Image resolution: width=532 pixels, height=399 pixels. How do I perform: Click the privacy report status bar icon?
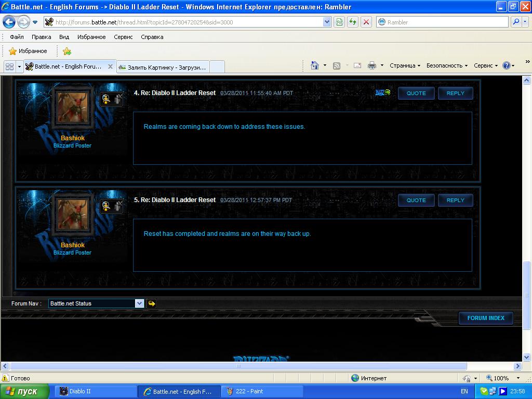467,378
